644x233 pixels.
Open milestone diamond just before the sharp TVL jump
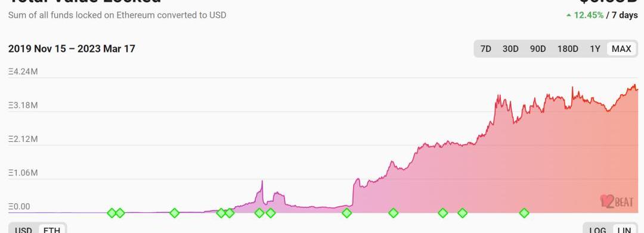(x=346, y=213)
